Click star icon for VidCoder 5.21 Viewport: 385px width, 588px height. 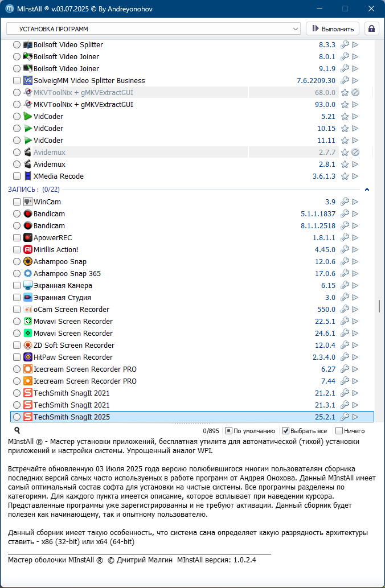pyautogui.click(x=345, y=116)
